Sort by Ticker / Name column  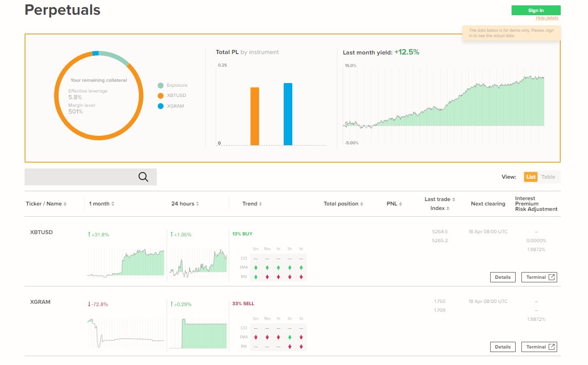click(x=46, y=204)
